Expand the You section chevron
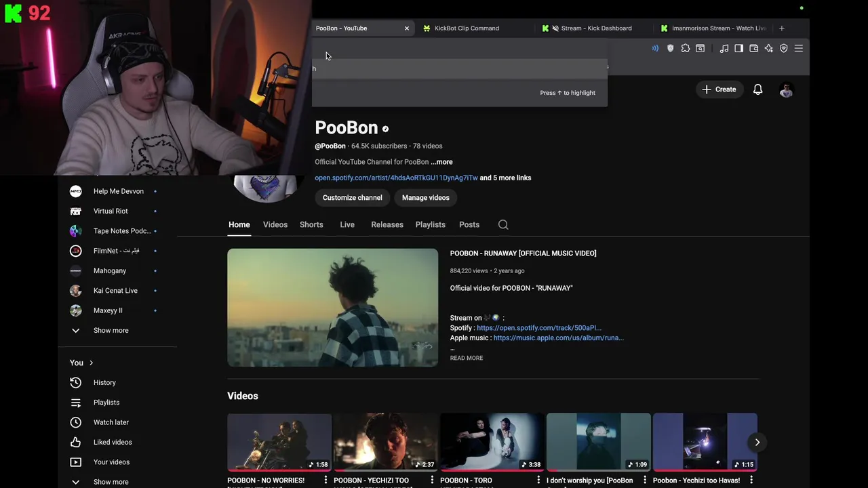Image resolution: width=868 pixels, height=488 pixels. [x=91, y=363]
